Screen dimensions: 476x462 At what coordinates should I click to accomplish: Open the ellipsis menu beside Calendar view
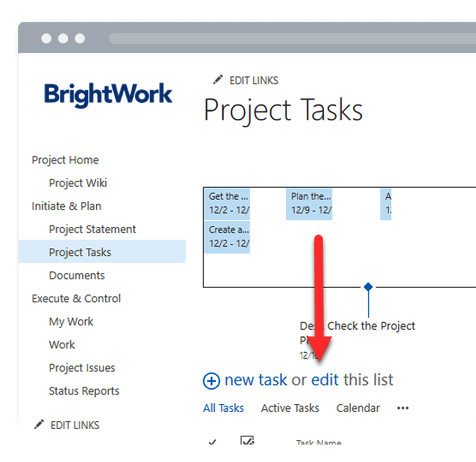click(402, 408)
